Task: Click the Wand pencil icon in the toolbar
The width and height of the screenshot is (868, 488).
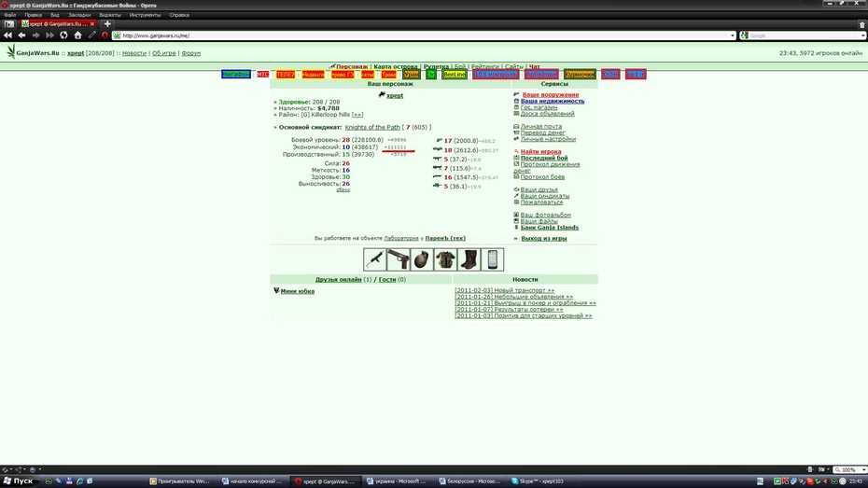Action: pyautogui.click(x=91, y=35)
